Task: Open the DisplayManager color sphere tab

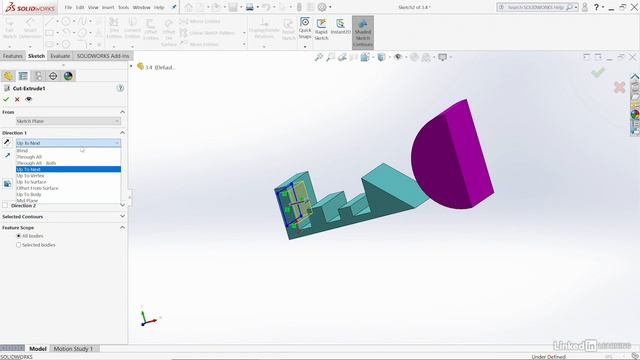Action: pyautogui.click(x=68, y=76)
